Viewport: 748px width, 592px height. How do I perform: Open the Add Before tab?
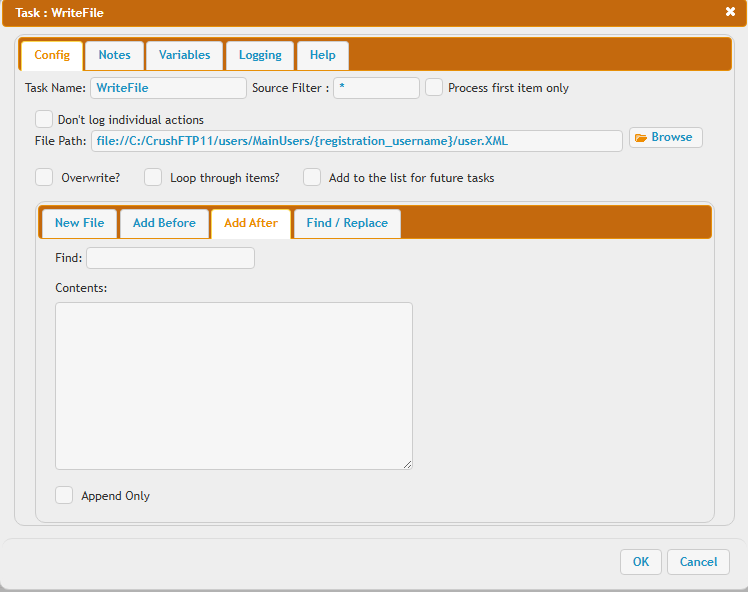164,223
